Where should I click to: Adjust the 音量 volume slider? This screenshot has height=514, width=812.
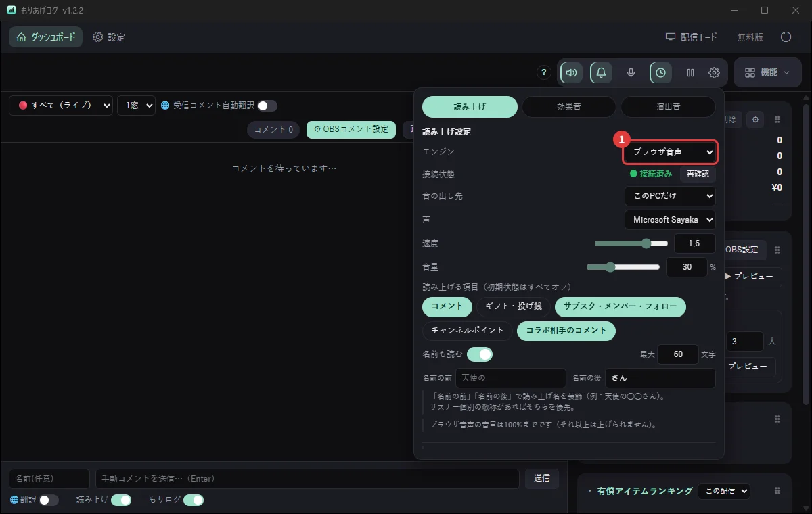tap(623, 267)
